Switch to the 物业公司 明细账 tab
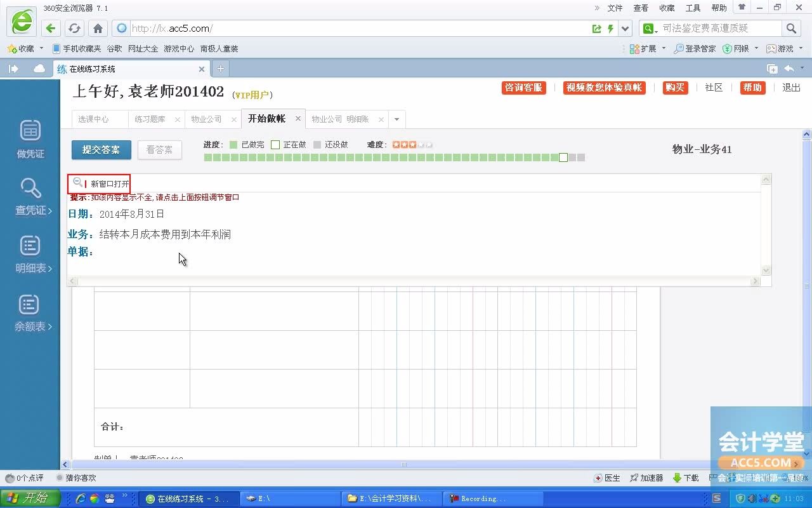Viewport: 812px width, 508px height. [340, 119]
